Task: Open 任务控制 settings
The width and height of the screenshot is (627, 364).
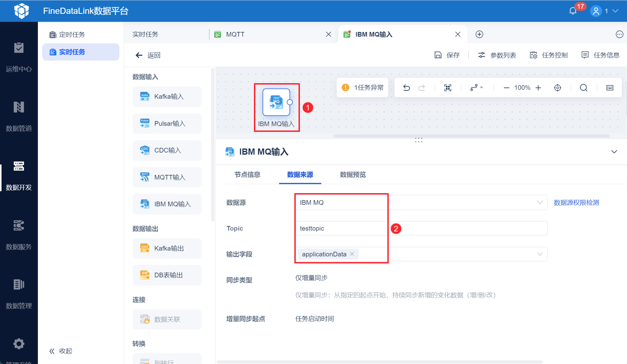Action: tap(549, 55)
